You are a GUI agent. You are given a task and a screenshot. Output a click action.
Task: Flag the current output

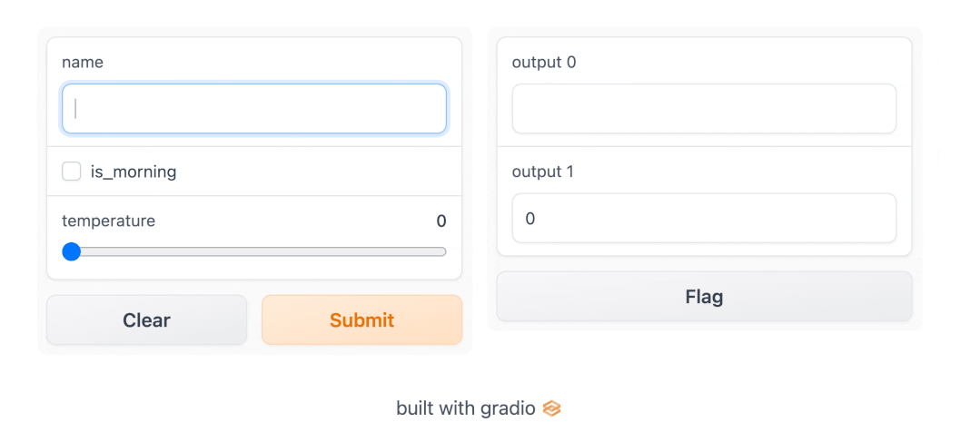[x=705, y=296]
